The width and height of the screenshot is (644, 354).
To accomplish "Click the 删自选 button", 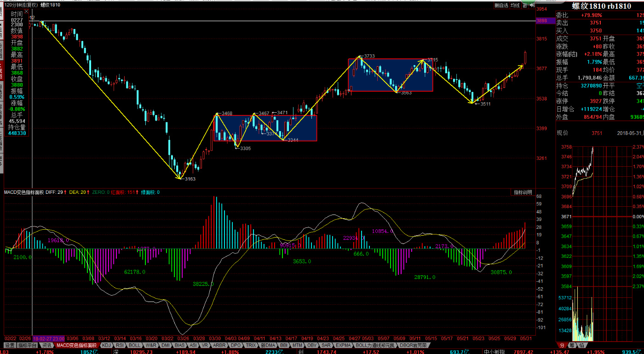I will pos(501,6).
